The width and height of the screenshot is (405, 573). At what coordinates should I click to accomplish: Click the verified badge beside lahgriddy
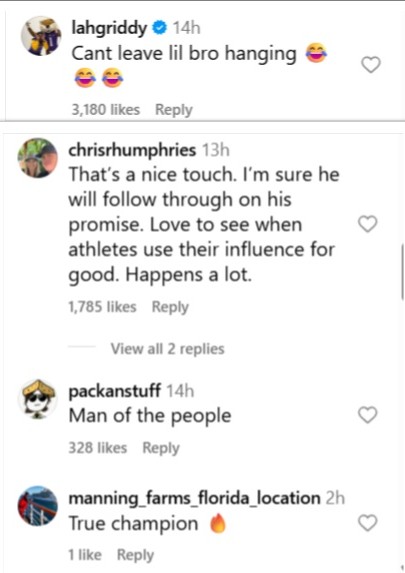[159, 28]
